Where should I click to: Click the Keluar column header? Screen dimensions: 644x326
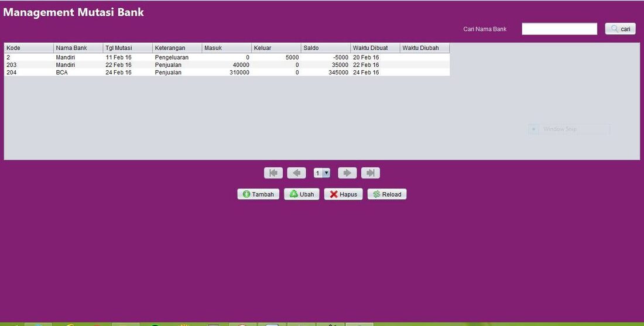click(x=276, y=48)
